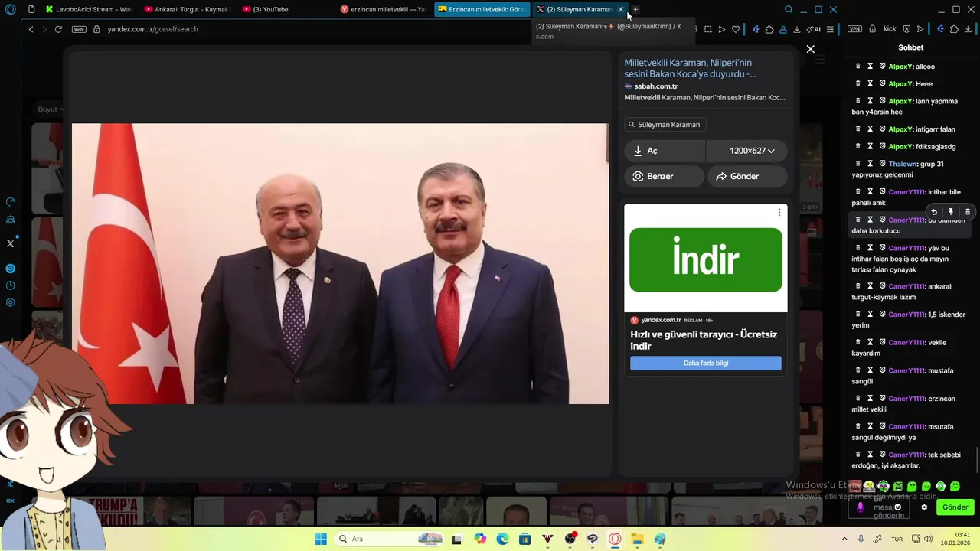
Task: Delete the highlighted CanerY1111 chat message
Action: (967, 212)
